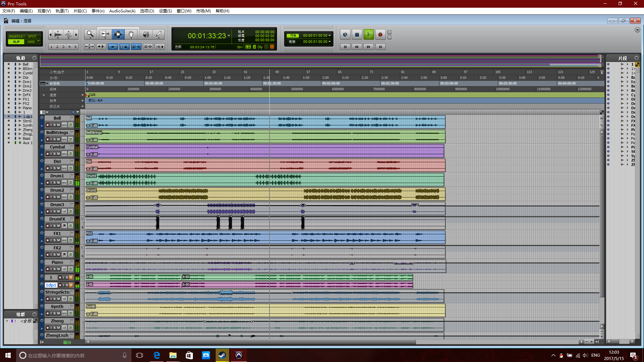
Task: Toggle input monitoring on Dizi track
Action: click(x=51, y=168)
